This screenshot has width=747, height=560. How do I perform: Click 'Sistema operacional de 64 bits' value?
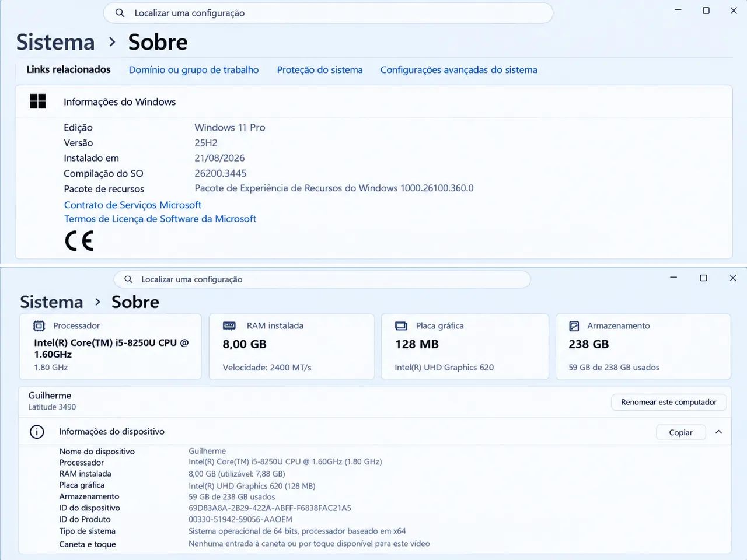coord(297,531)
